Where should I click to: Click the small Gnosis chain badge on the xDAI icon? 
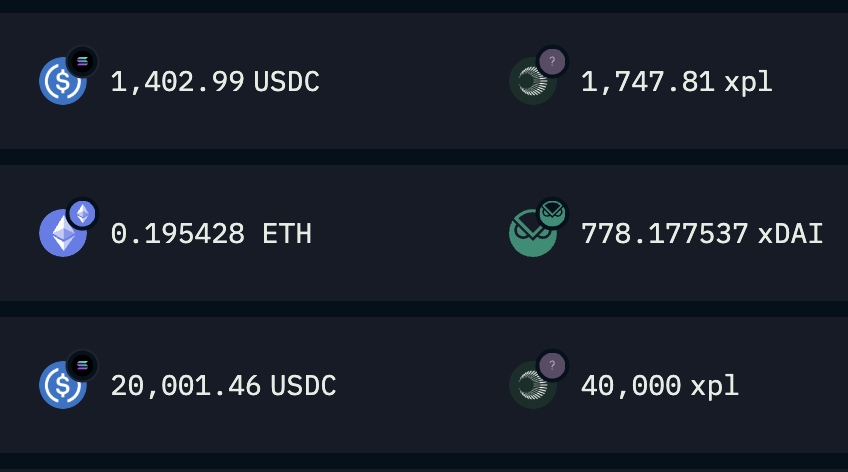552,214
